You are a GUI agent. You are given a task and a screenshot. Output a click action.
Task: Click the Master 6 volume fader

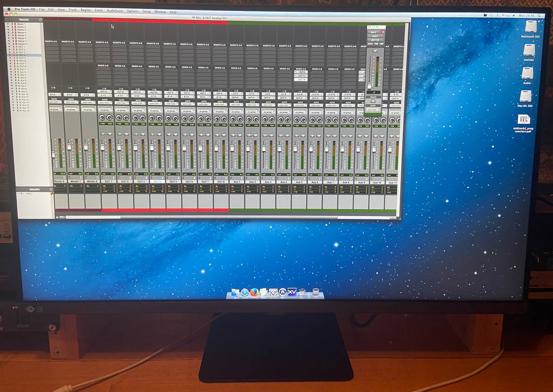click(53, 154)
